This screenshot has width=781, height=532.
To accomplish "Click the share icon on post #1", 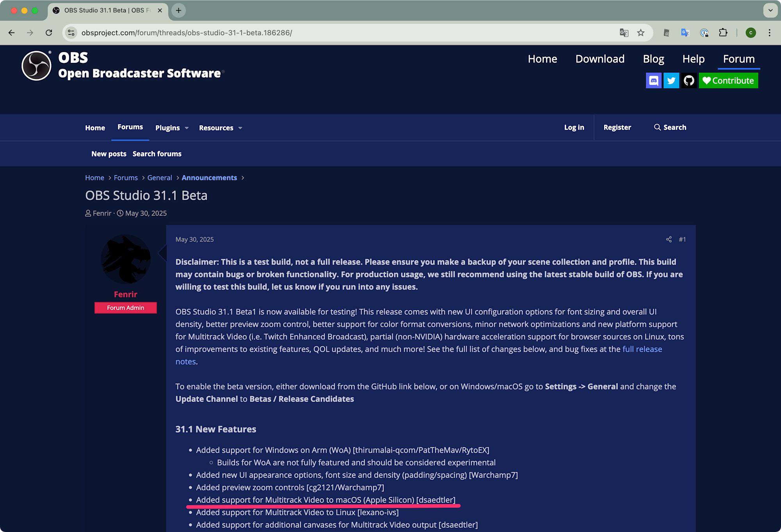I will tap(669, 239).
